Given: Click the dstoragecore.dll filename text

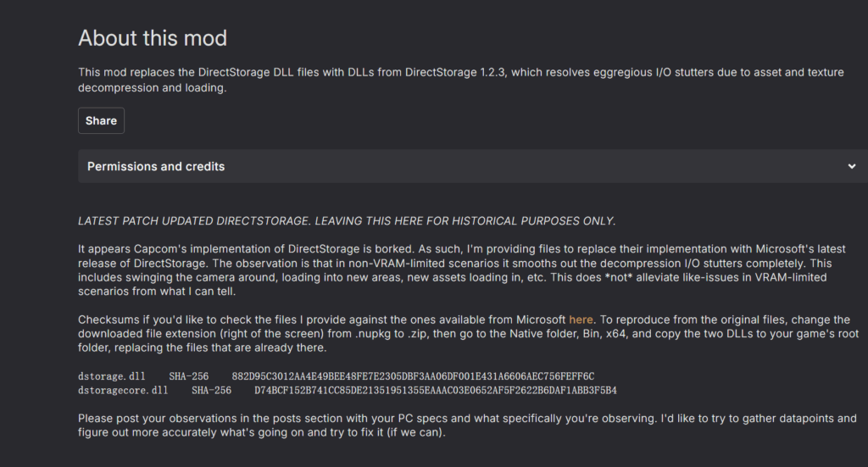Looking at the screenshot, I should pyautogui.click(x=123, y=390).
